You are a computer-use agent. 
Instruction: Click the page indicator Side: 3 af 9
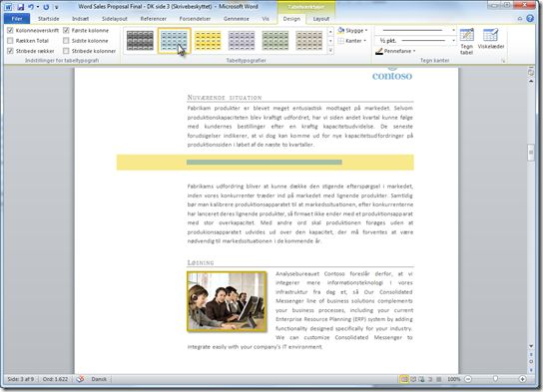pyautogui.click(x=21, y=379)
